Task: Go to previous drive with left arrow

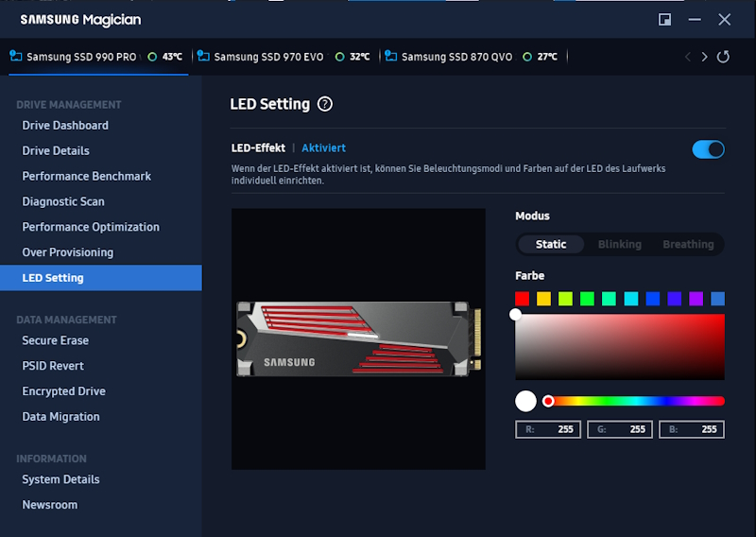Action: tap(688, 57)
